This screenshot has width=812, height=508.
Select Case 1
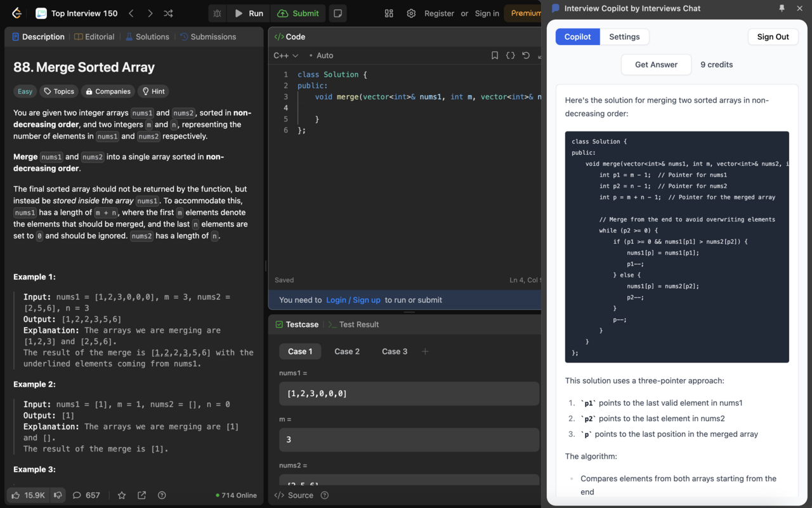coord(300,351)
